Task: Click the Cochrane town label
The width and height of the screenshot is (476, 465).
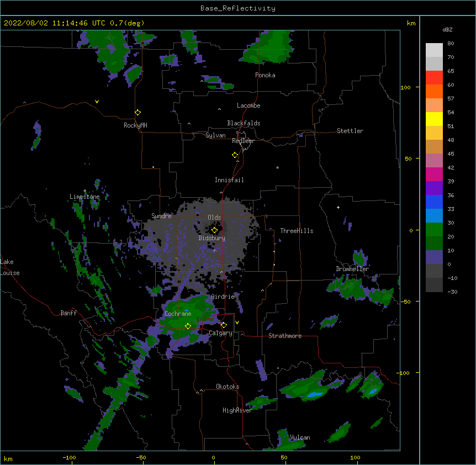Action: (x=178, y=314)
